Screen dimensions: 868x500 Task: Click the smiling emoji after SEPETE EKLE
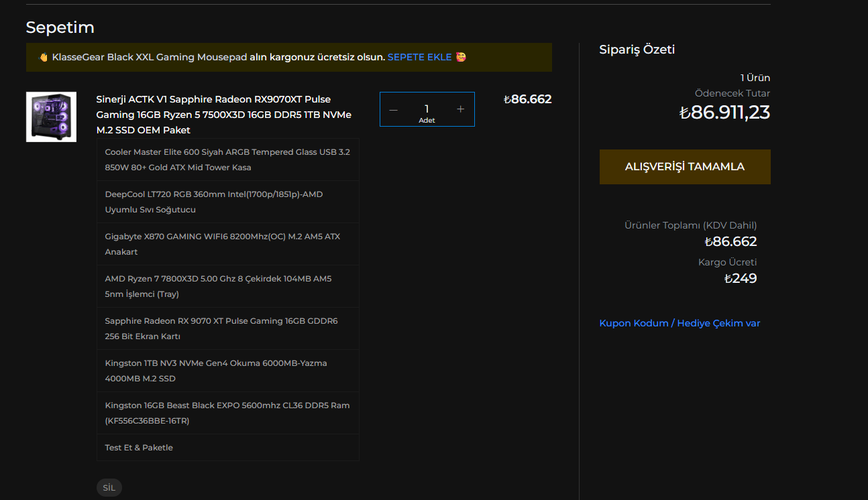coord(461,57)
